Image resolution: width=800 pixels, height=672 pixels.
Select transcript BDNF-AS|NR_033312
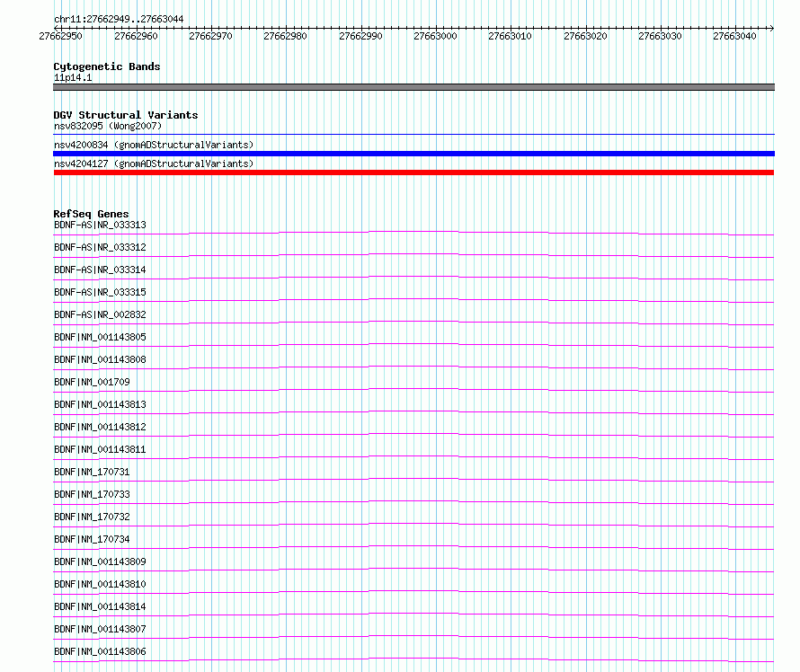coord(100,247)
